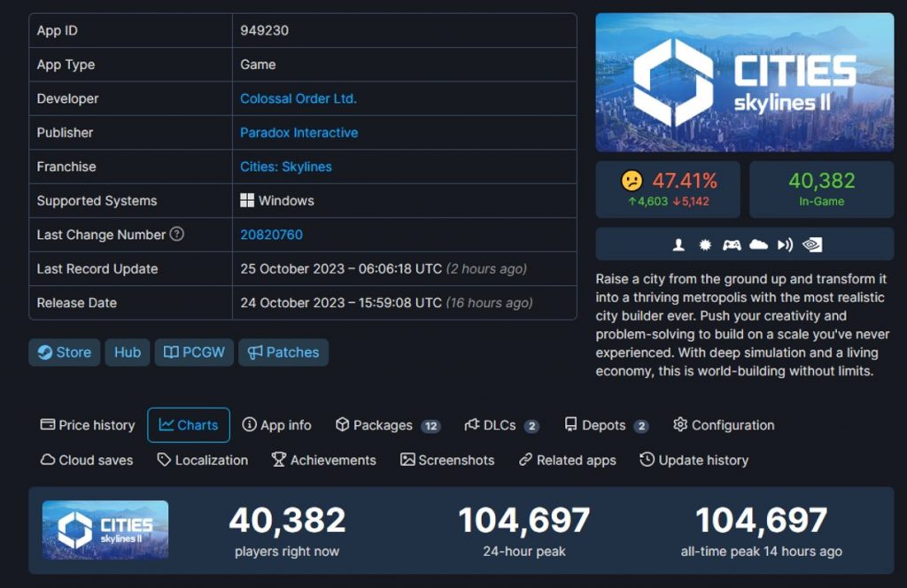907x588 pixels.
Task: Switch to the Achievements tab
Action: point(324,460)
